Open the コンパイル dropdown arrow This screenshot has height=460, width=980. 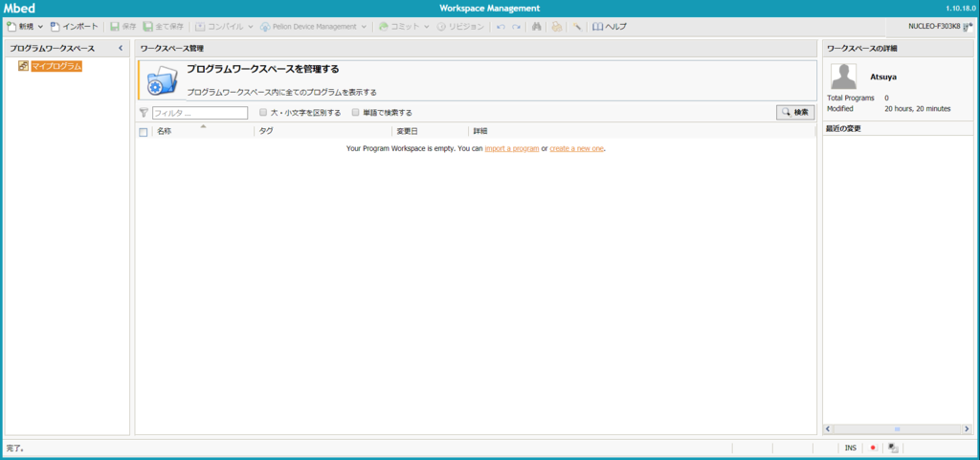click(x=250, y=27)
